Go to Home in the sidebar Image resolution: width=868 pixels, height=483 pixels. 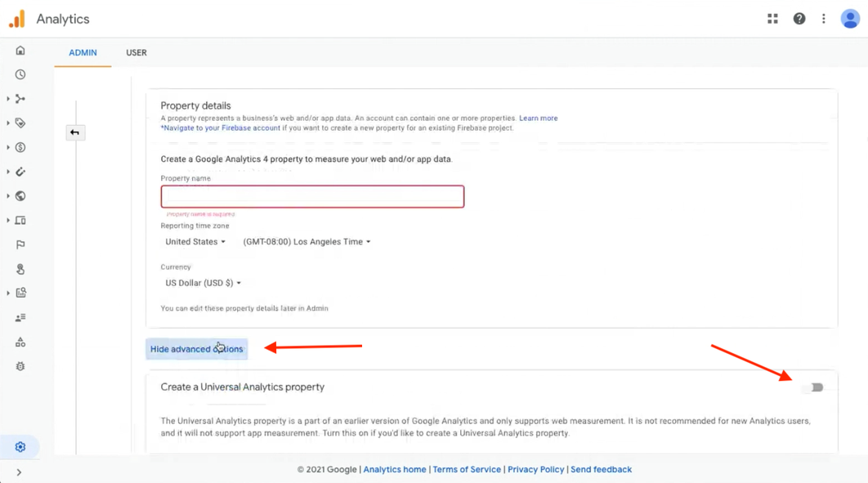click(x=20, y=51)
